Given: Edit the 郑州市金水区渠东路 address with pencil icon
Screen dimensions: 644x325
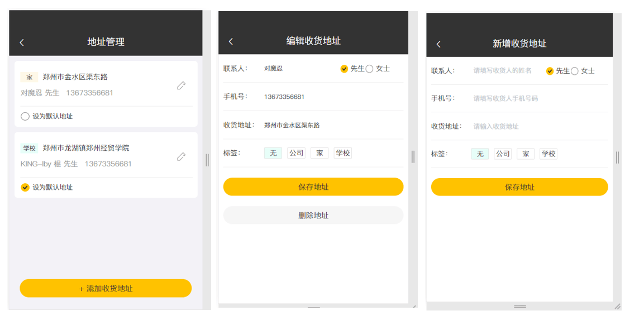Looking at the screenshot, I should point(181,85).
